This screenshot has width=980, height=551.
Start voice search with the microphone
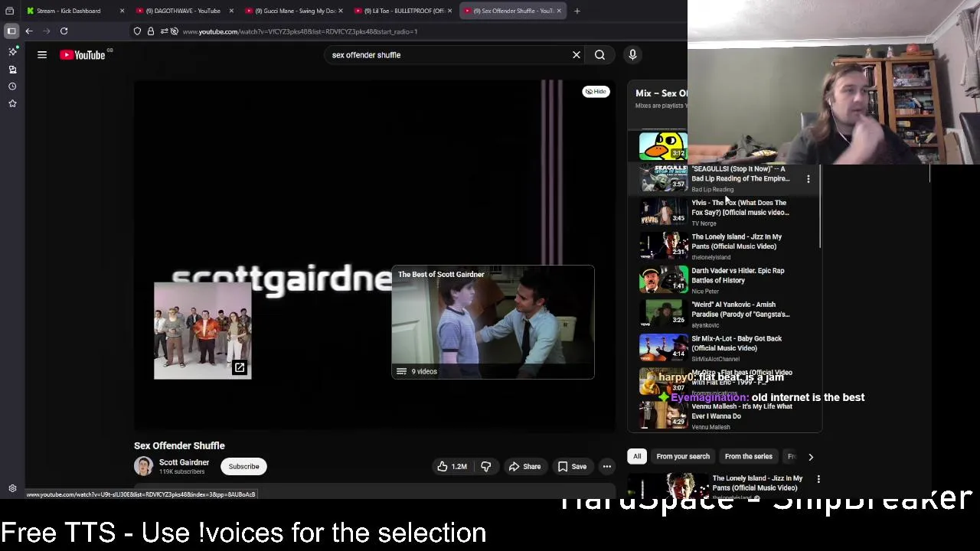(632, 55)
